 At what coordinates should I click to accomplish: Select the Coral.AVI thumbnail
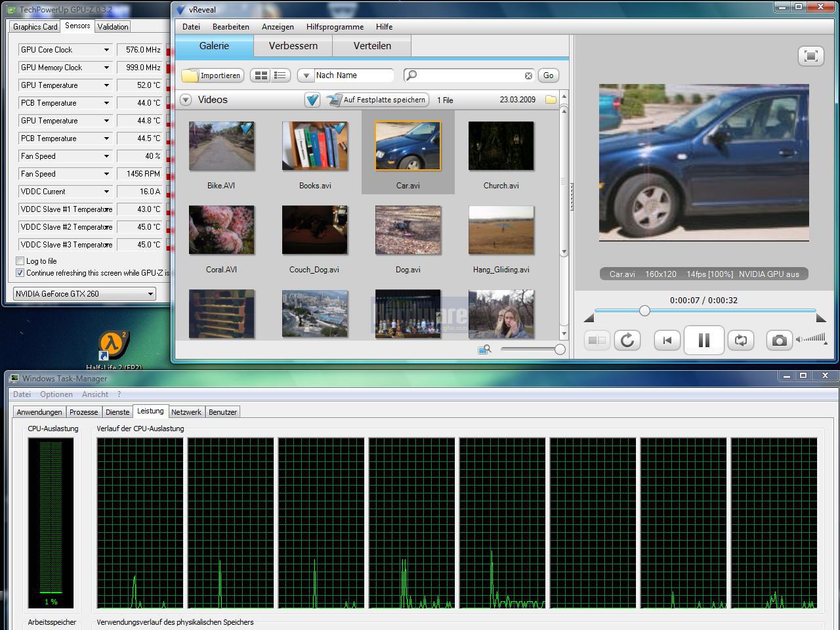221,230
